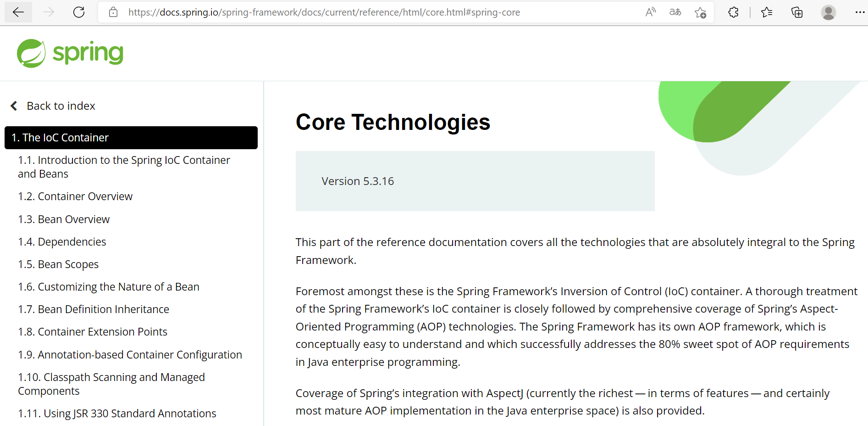Select '1.5. Bean Scopes'
Viewport: 868px width, 426px height.
click(x=58, y=264)
